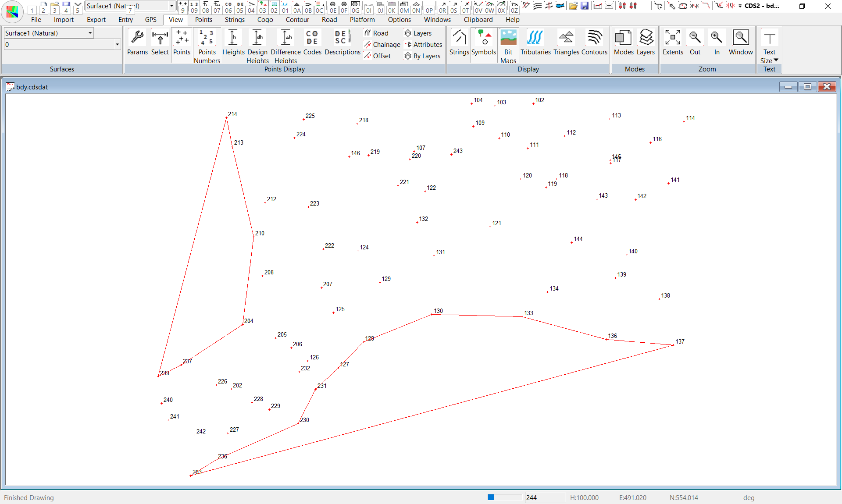
Task: Expand the Text Size dropdown arrow
Action: click(x=776, y=60)
